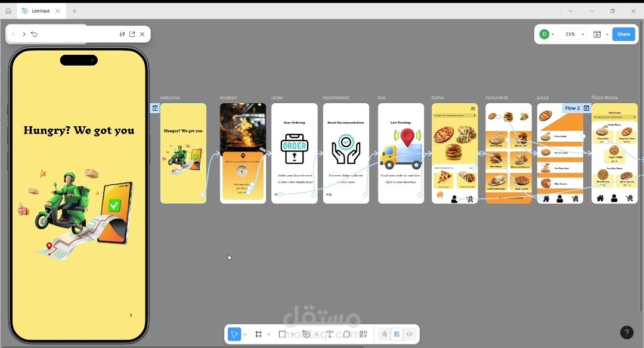Click the Present prototype icon
Screen dimensions: 644x348
597,34
